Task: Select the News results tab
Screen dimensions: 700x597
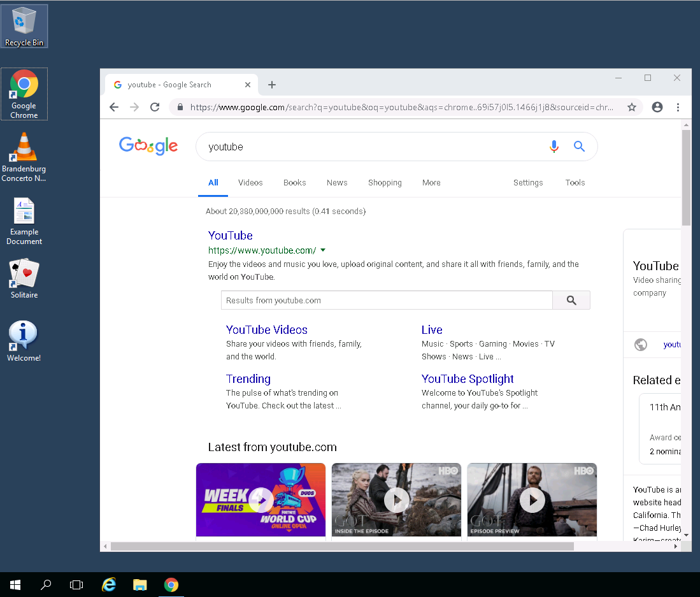Action: [x=337, y=183]
